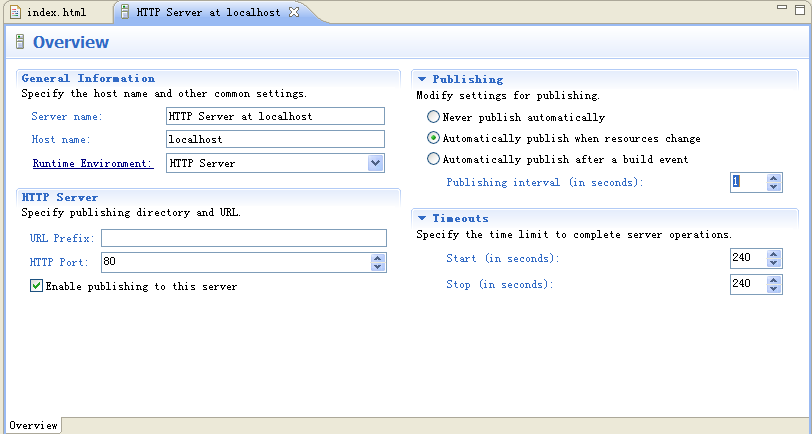The width and height of the screenshot is (812, 434).
Task: Select Never publish automatically
Action: pos(433,117)
